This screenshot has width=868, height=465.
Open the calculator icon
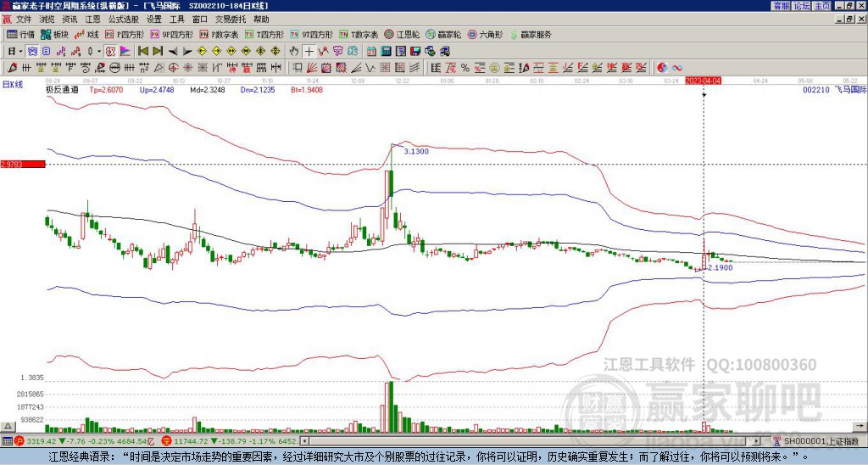(386, 52)
